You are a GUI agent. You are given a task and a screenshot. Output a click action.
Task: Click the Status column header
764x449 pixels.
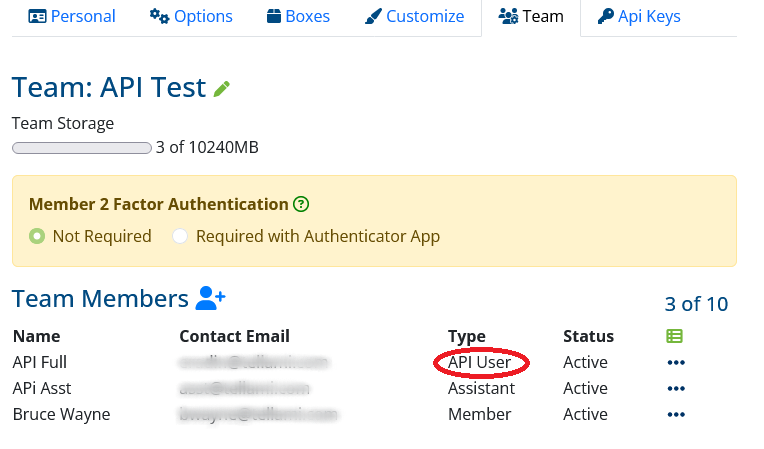click(x=588, y=336)
